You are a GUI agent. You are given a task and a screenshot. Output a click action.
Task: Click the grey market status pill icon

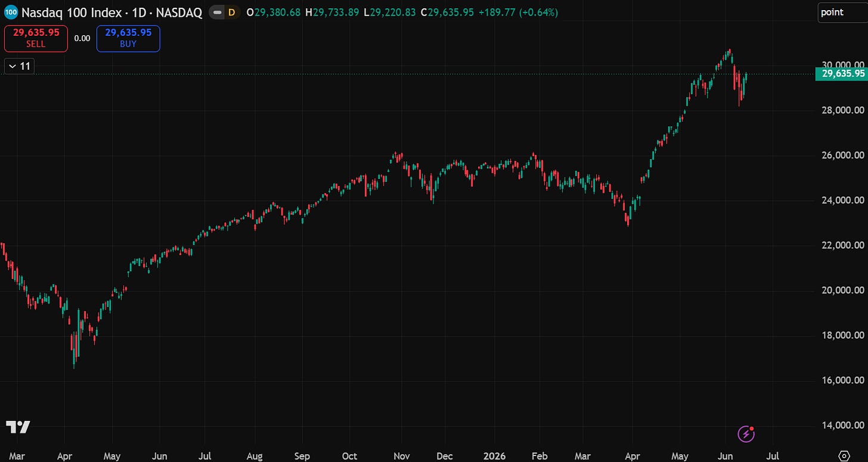pos(218,12)
